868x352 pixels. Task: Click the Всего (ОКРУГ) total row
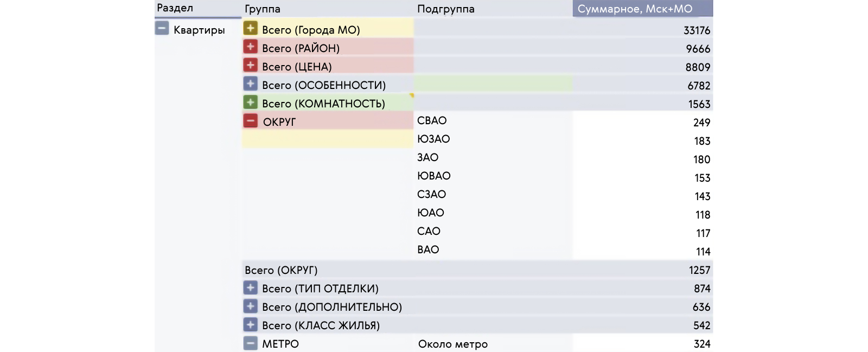click(x=281, y=270)
